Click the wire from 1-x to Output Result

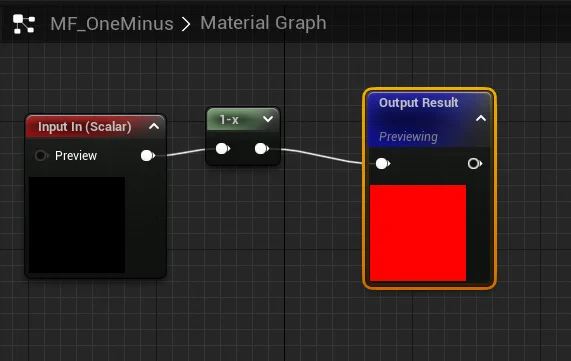(322, 156)
